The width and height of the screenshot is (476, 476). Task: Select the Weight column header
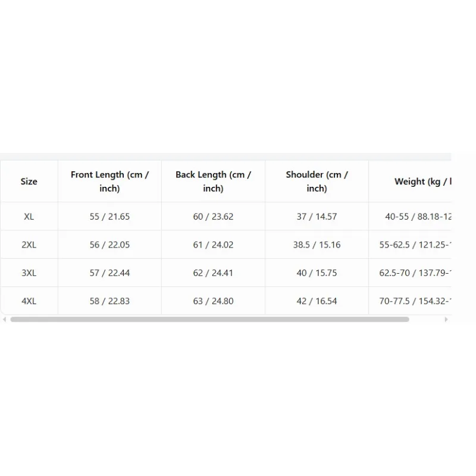[x=410, y=181]
